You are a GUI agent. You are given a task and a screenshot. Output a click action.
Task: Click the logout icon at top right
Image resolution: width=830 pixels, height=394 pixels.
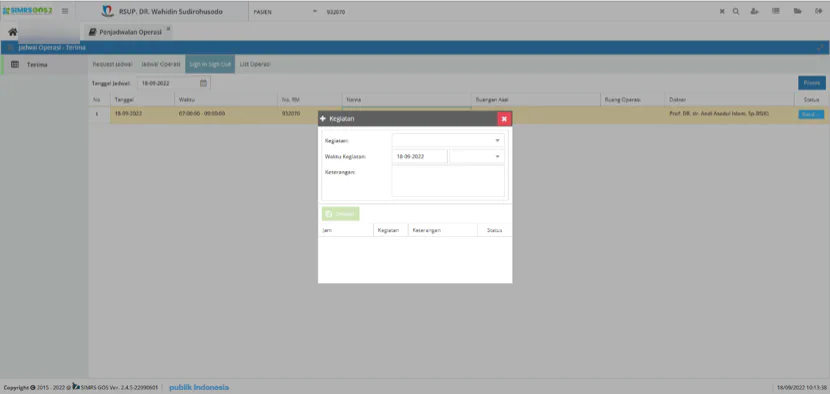tap(818, 11)
